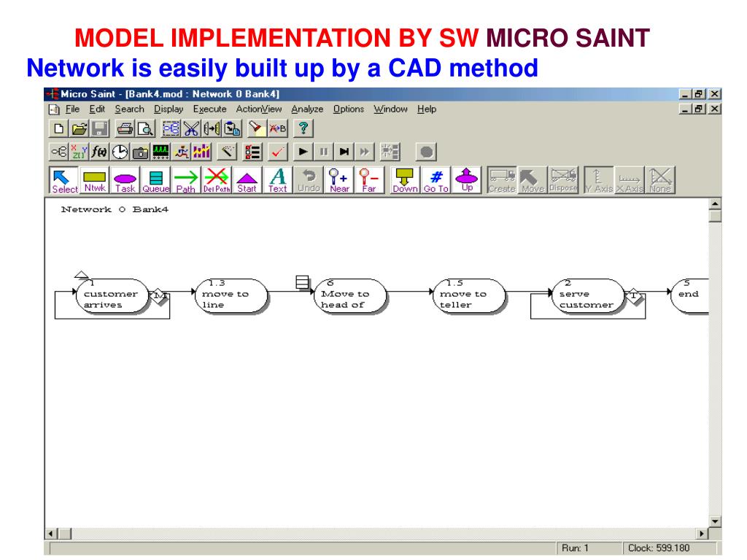The height and width of the screenshot is (560, 747).
Task: Choose the Del Path tool
Action: pos(217,180)
